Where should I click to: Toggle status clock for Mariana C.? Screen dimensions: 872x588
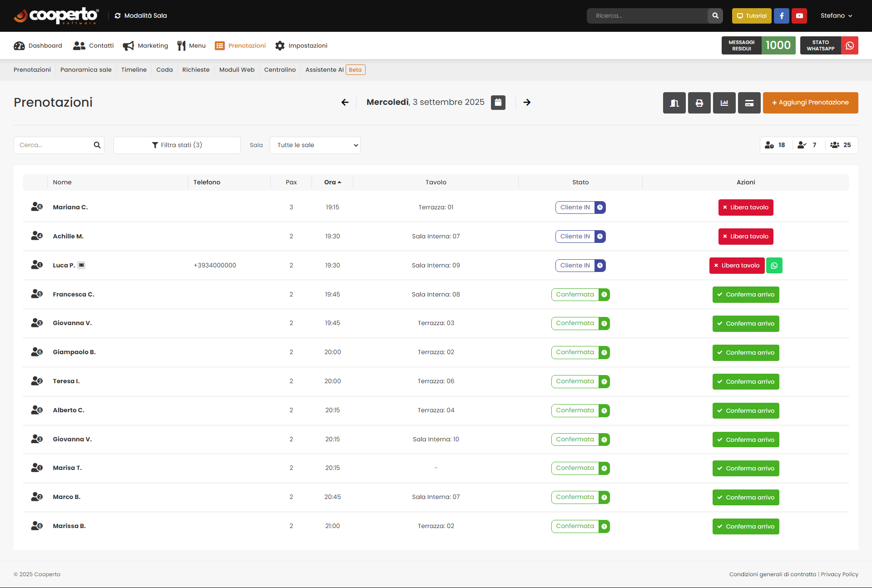point(600,208)
